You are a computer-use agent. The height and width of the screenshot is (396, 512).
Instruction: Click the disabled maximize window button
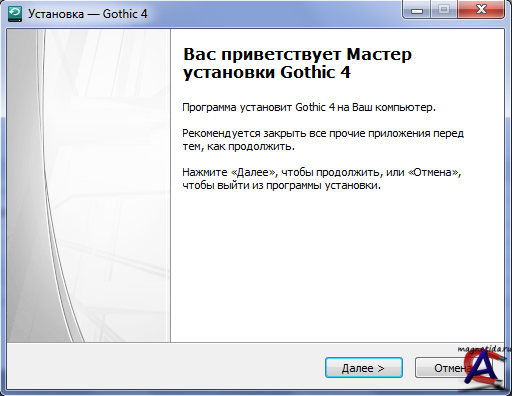(444, 10)
